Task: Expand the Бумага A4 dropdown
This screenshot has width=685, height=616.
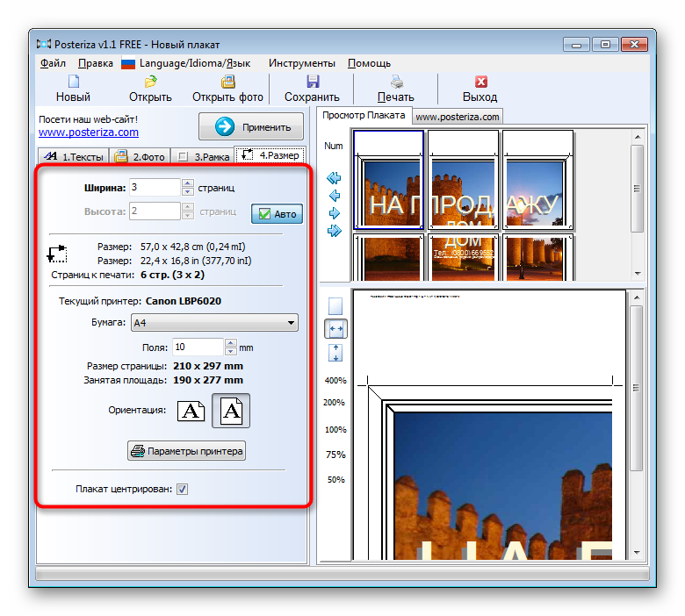Action: pos(214,323)
